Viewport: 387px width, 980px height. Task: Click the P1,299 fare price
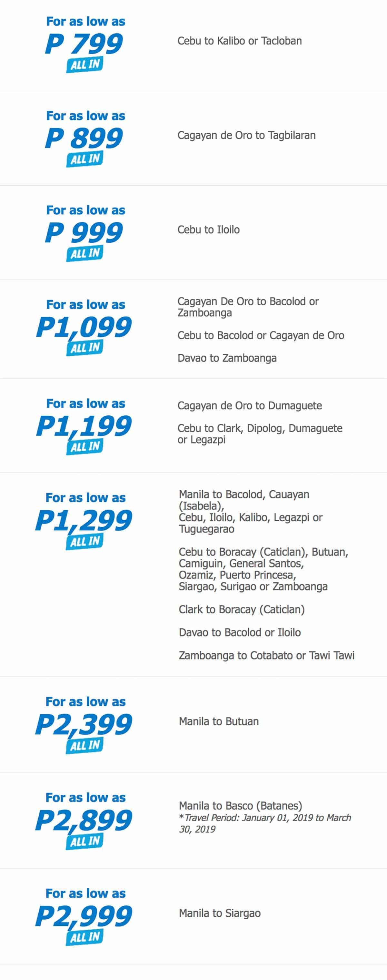coord(84,520)
